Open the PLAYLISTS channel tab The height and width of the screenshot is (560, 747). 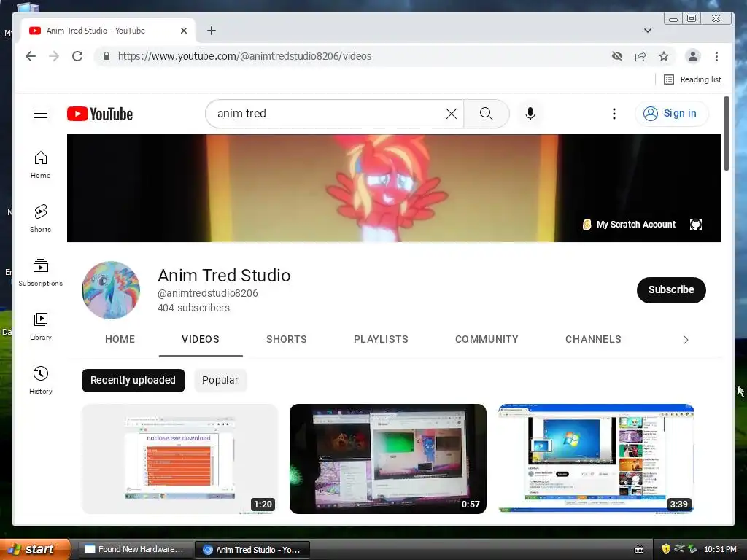(381, 339)
